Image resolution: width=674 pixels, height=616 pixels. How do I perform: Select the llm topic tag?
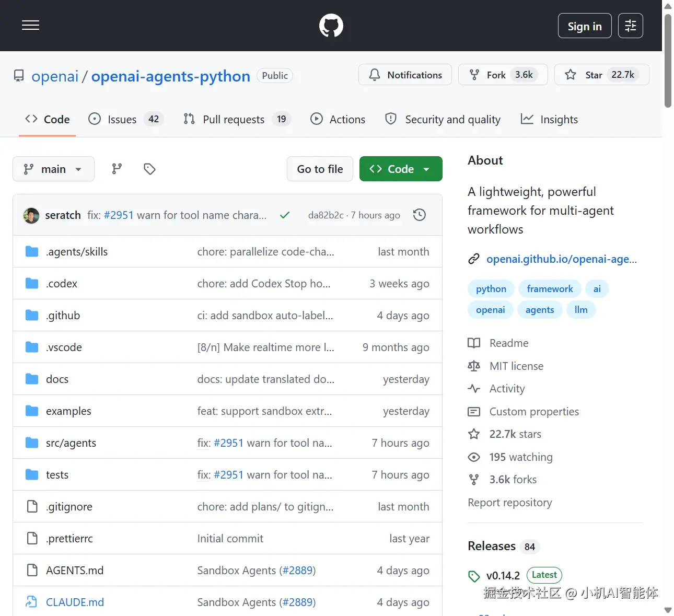581,309
